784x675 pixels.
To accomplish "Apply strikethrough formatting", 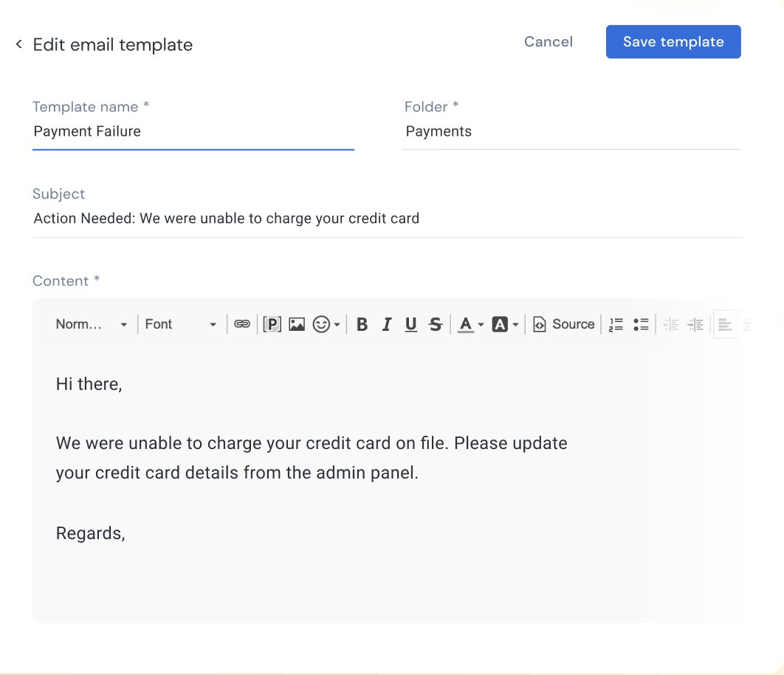I will [436, 323].
